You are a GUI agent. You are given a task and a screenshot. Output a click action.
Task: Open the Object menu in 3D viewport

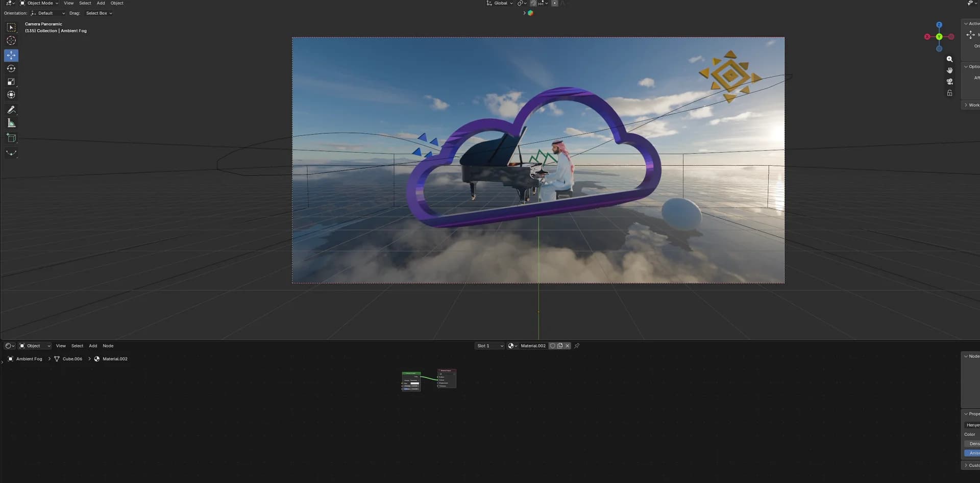click(x=117, y=3)
